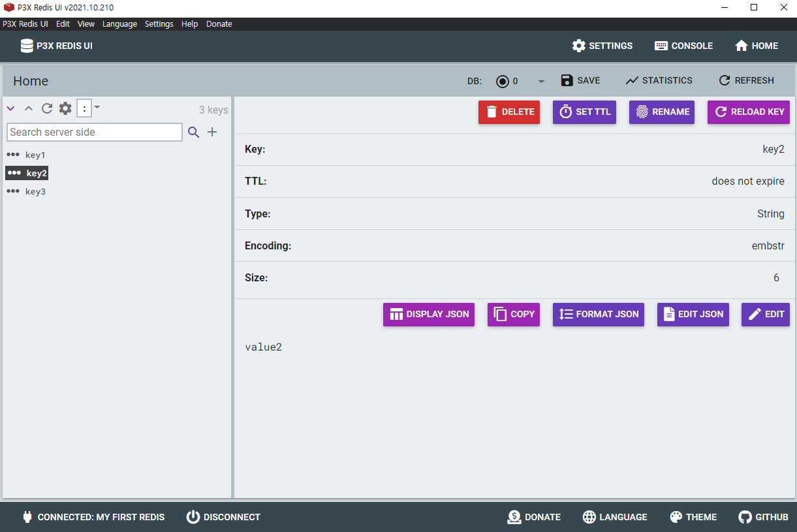Image resolution: width=797 pixels, height=532 pixels.
Task: Copy the value with Copy button
Action: click(x=514, y=314)
